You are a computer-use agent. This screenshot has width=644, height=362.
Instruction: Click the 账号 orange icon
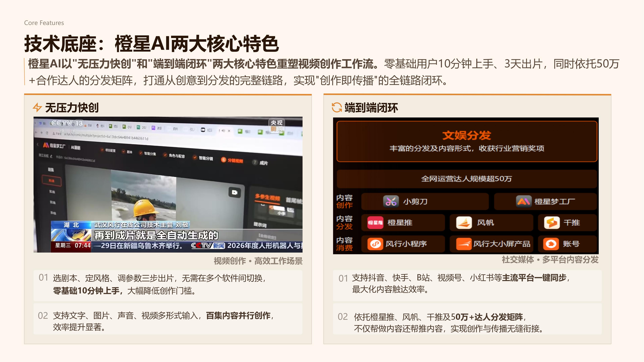point(551,244)
